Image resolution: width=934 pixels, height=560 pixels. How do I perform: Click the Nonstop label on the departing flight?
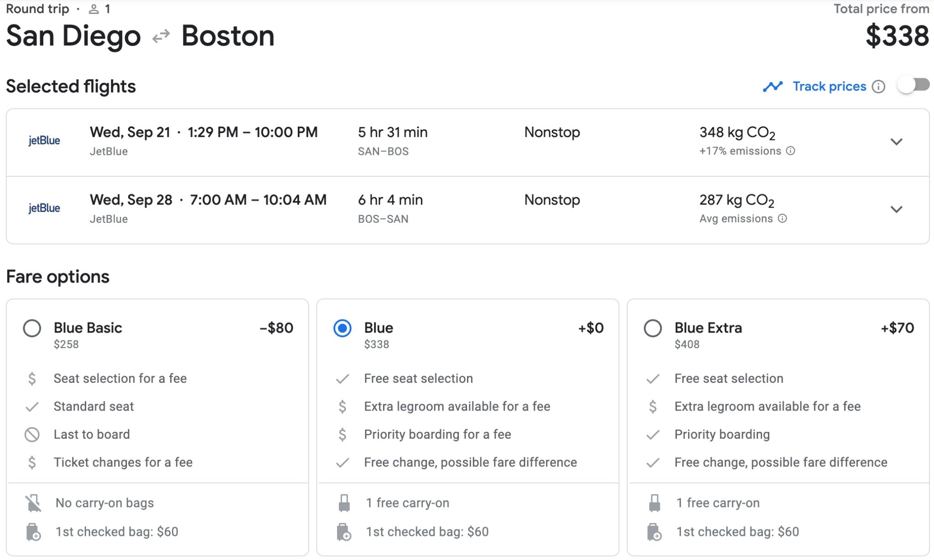(552, 132)
